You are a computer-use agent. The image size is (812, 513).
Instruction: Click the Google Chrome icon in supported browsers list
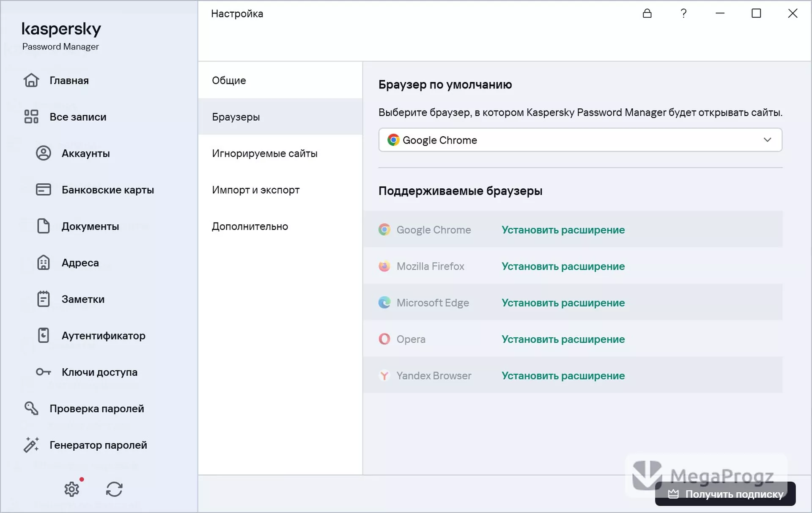pos(384,229)
